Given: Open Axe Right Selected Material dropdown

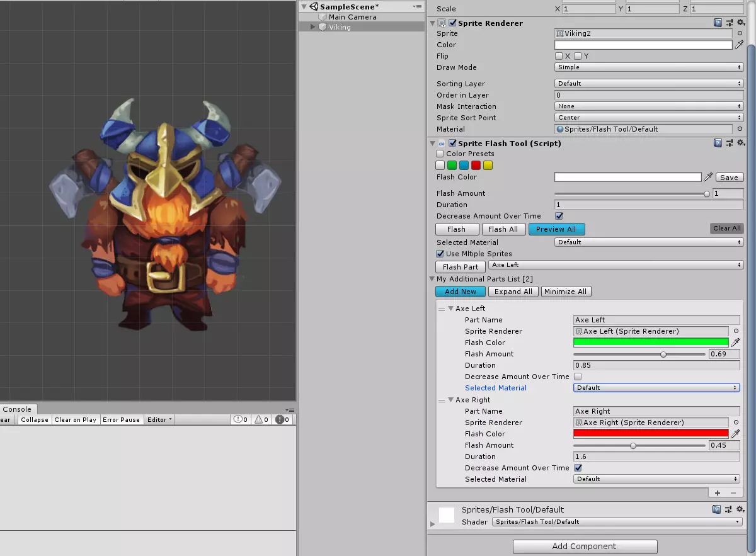Looking at the screenshot, I should 656,479.
